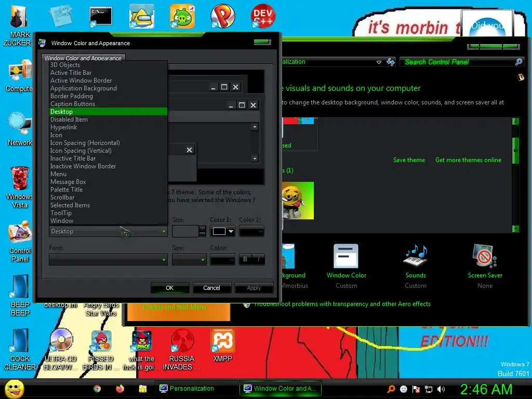Open the Color 1 picker dropdown
The height and width of the screenshot is (399, 532).
(x=222, y=231)
